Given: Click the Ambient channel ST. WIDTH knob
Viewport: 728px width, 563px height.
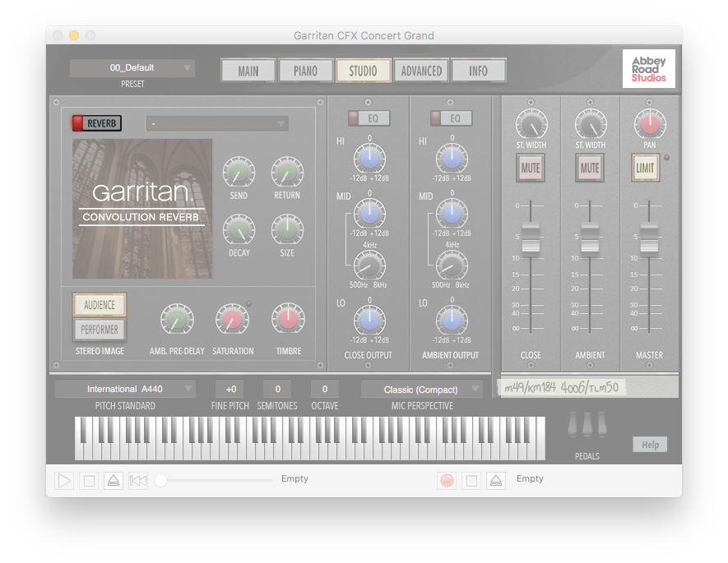Looking at the screenshot, I should pos(591,124).
